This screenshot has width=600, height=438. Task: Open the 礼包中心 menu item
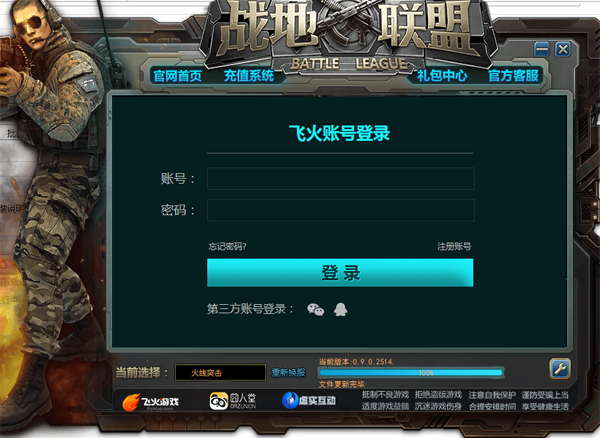click(x=442, y=76)
